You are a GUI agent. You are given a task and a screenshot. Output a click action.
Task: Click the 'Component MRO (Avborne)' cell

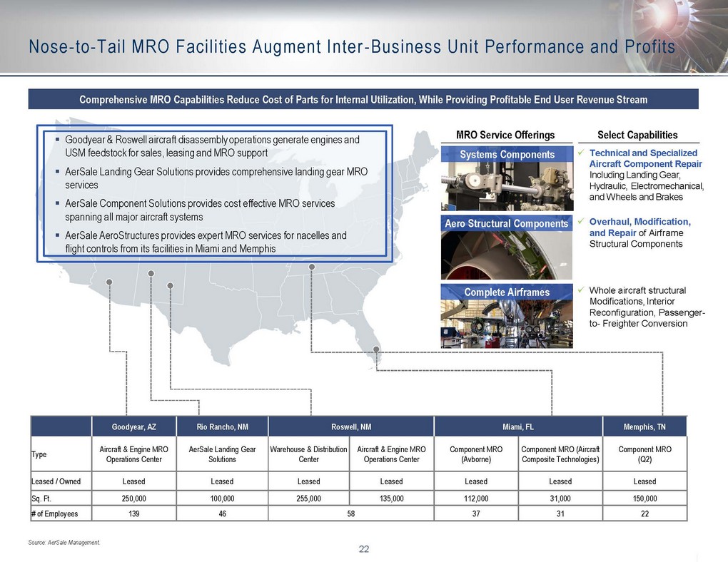pos(476,454)
